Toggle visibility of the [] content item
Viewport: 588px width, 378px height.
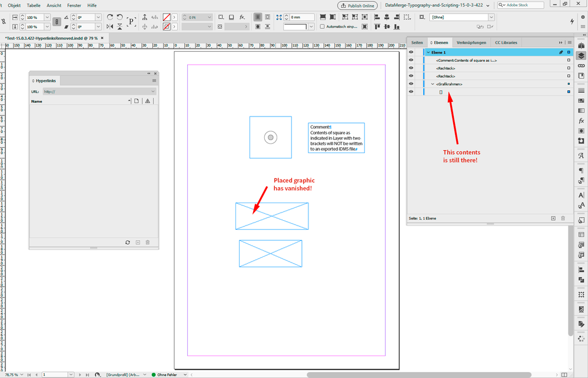pyautogui.click(x=411, y=91)
